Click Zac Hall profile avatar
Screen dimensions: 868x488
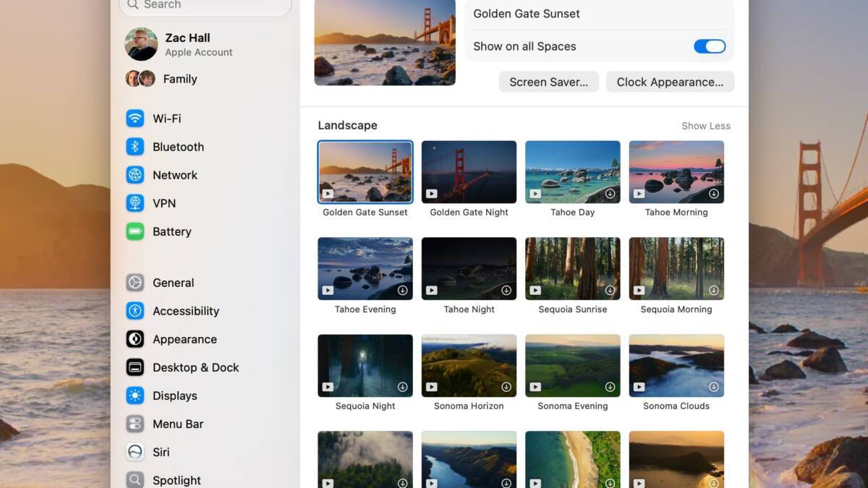point(141,44)
